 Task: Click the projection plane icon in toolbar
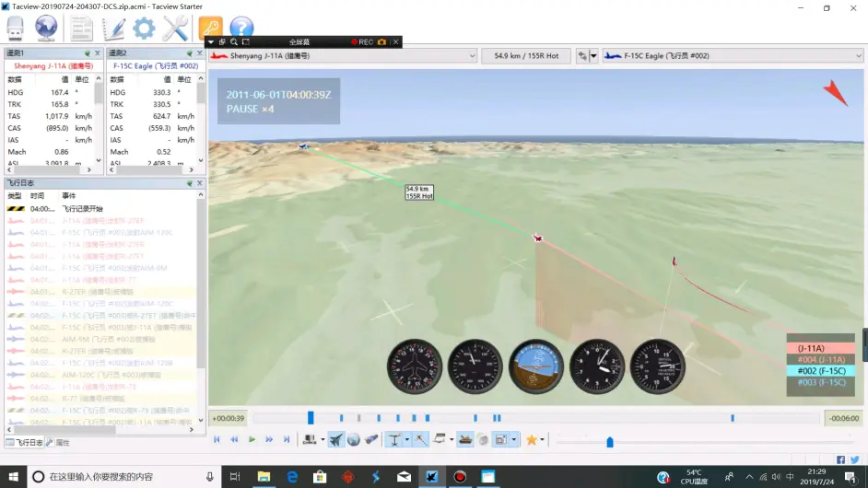(440, 439)
